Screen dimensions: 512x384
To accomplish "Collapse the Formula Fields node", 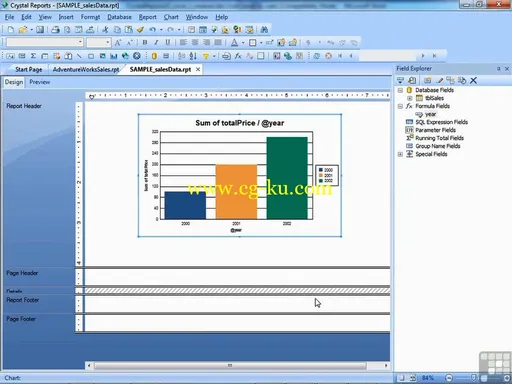I will tap(400, 106).
